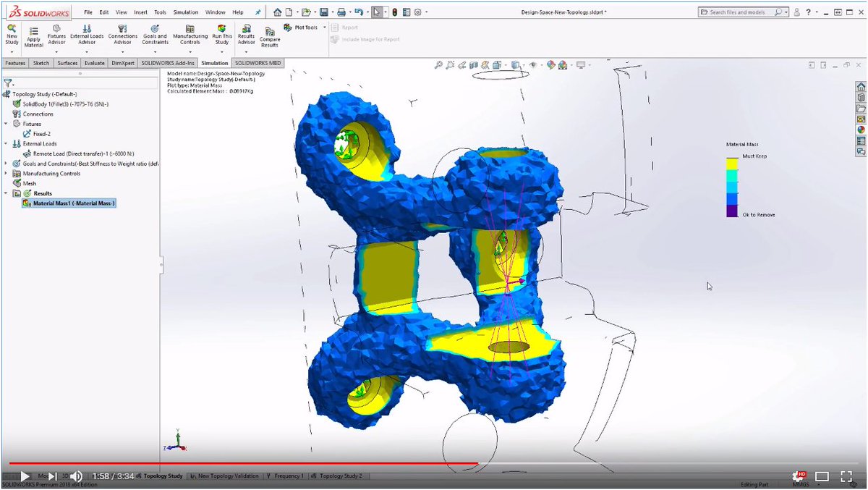
Task: Open the Insert menu
Action: click(x=140, y=12)
